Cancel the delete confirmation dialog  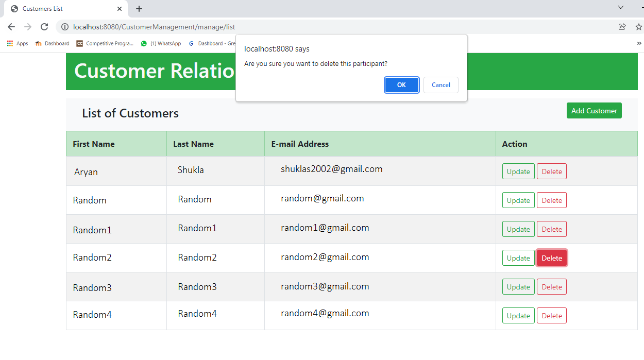440,84
